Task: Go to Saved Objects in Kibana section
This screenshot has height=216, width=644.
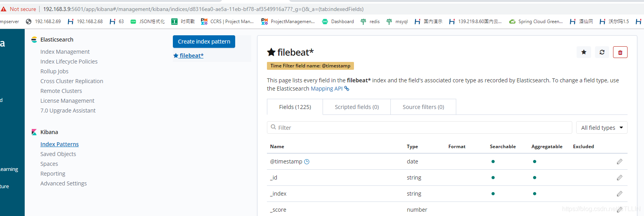Action: coord(58,154)
